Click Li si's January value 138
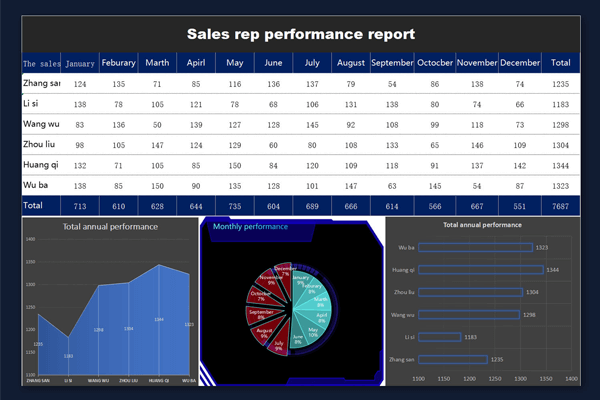This screenshot has width=600, height=400. click(x=79, y=104)
